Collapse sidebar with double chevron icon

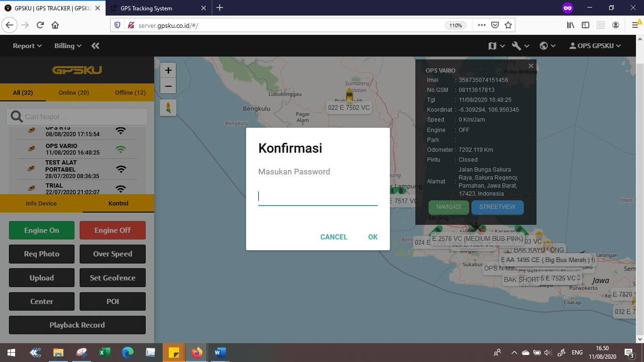pyautogui.click(x=95, y=46)
